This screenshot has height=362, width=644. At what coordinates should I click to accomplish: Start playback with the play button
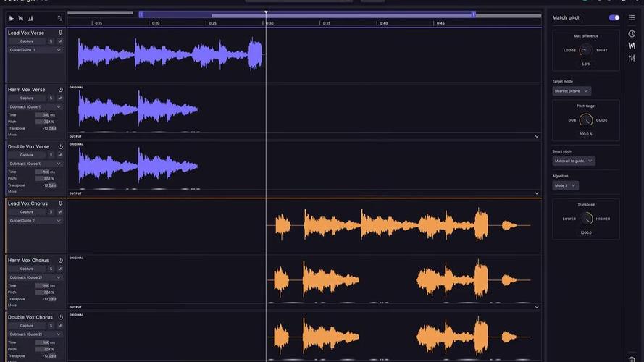coord(12,19)
